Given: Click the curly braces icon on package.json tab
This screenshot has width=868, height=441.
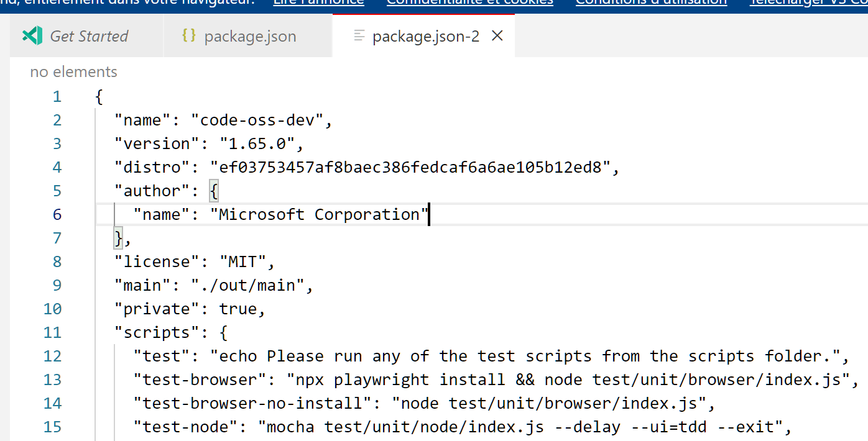Looking at the screenshot, I should [x=190, y=35].
